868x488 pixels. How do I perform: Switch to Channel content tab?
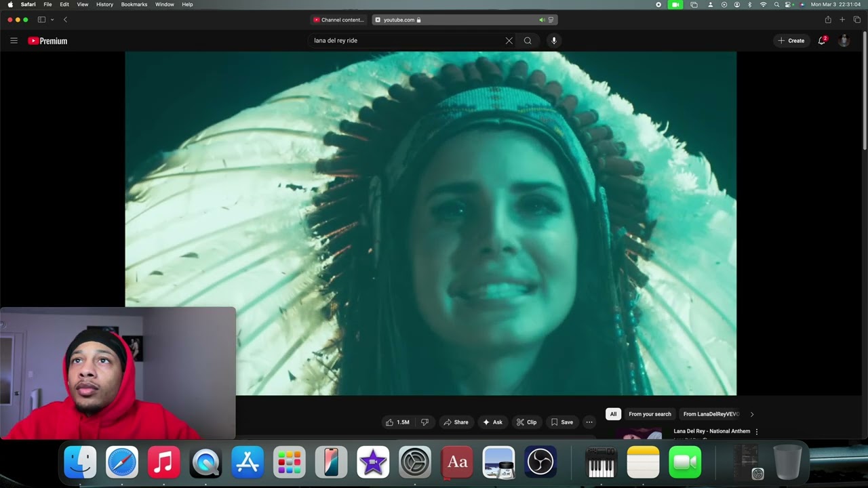click(x=339, y=20)
